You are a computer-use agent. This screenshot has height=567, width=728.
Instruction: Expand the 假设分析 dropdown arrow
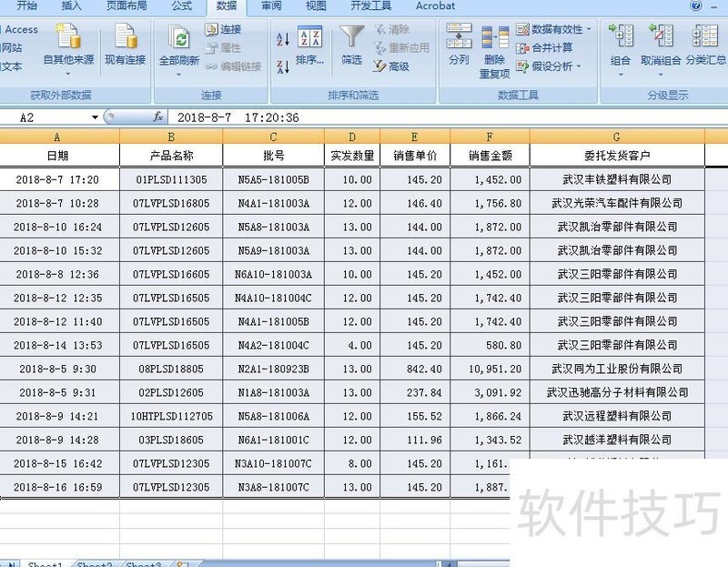click(x=579, y=66)
